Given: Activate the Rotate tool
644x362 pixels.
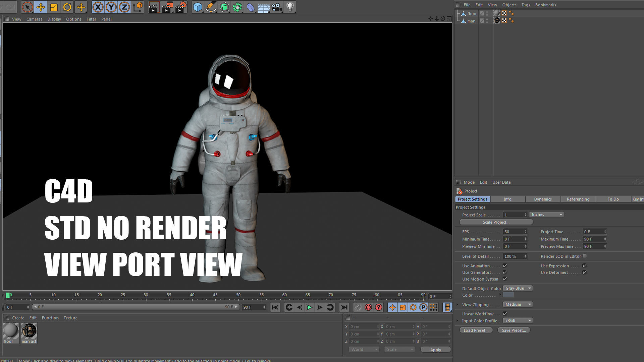Looking at the screenshot, I should point(67,7).
